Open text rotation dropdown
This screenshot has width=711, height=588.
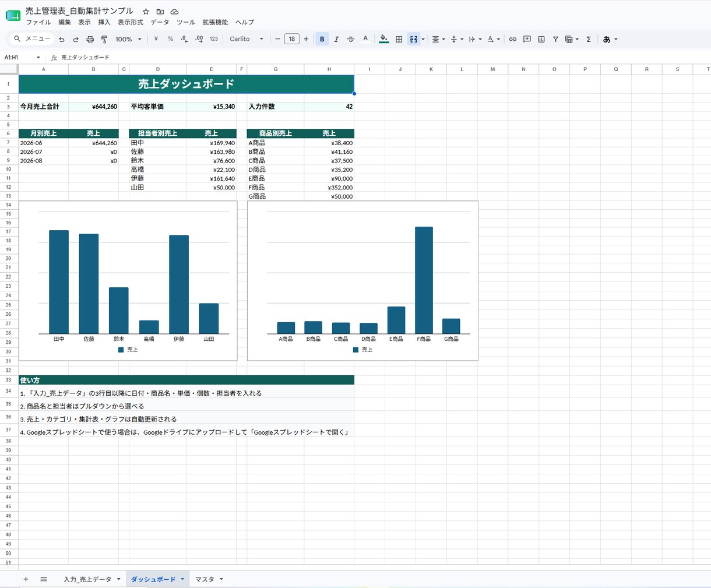(x=494, y=39)
